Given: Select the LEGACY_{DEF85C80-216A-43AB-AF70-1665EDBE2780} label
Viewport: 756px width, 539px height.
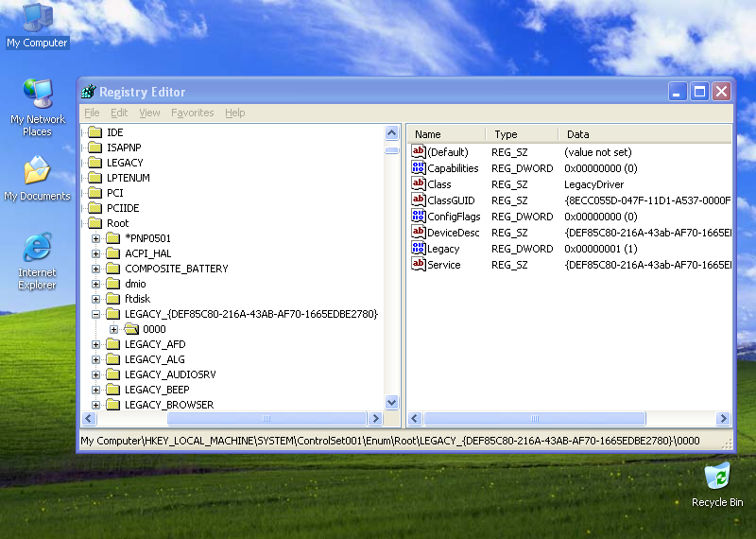Looking at the screenshot, I should coord(251,314).
